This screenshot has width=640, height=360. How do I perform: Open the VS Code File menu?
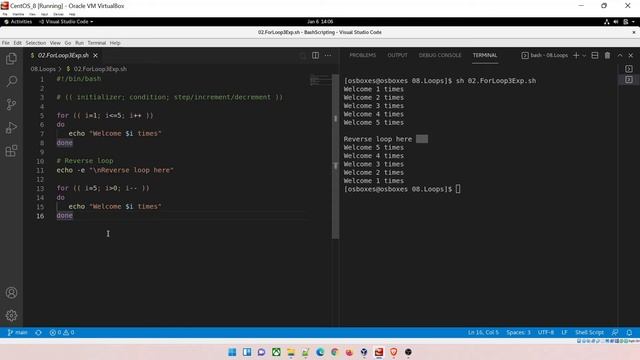tap(5, 43)
